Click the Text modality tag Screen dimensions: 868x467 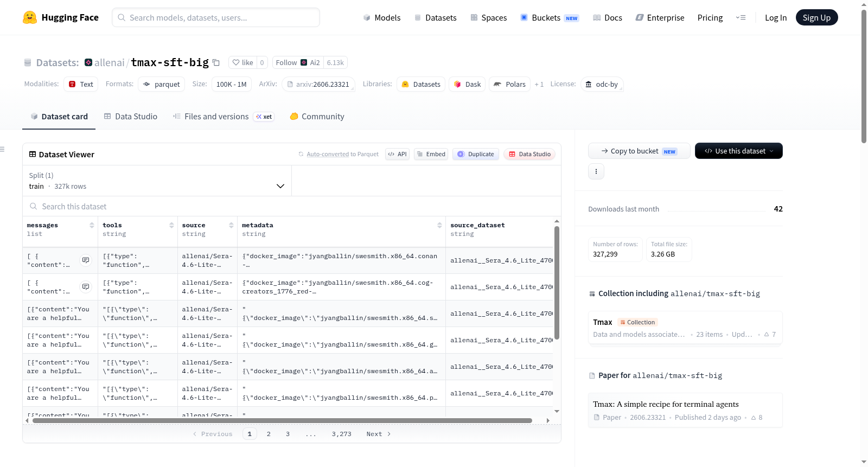[x=81, y=84]
